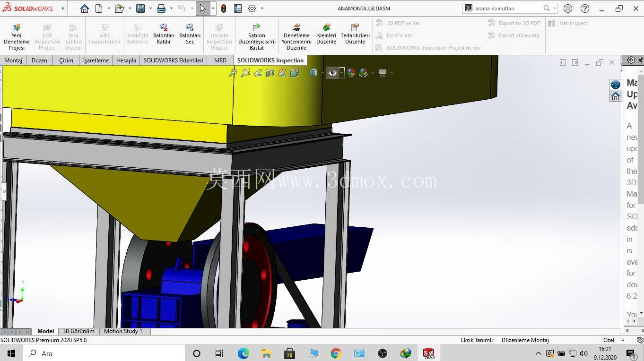Print using the printer icon

pyautogui.click(x=161, y=9)
